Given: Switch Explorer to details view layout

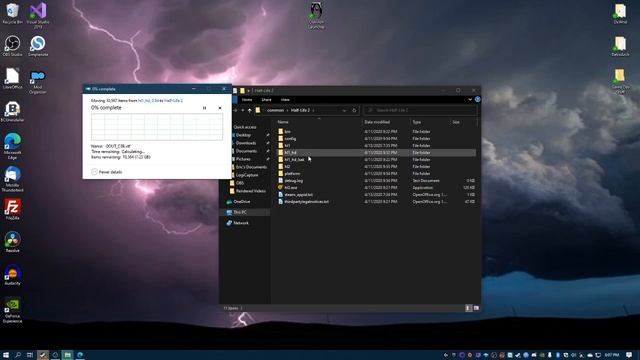Looking at the screenshot, I should 468,308.
